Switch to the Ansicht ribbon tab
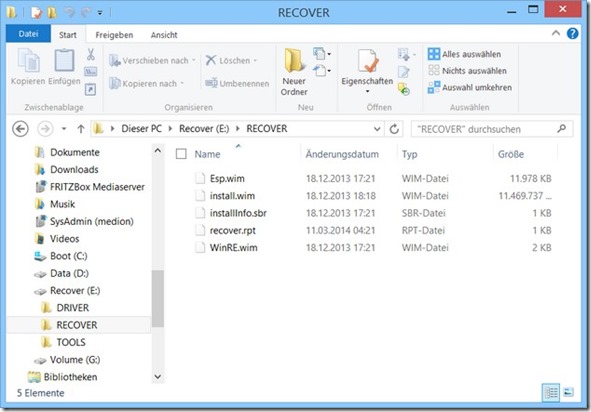 [x=164, y=35]
